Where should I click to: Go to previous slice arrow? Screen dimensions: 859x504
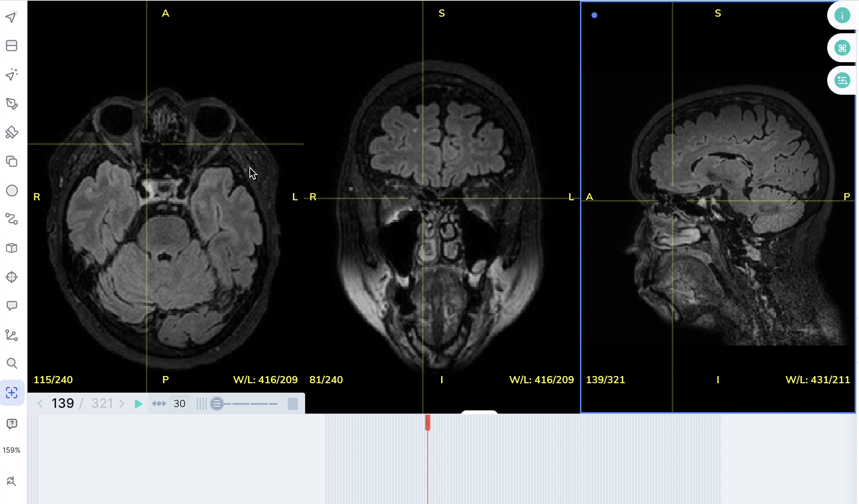coord(40,403)
